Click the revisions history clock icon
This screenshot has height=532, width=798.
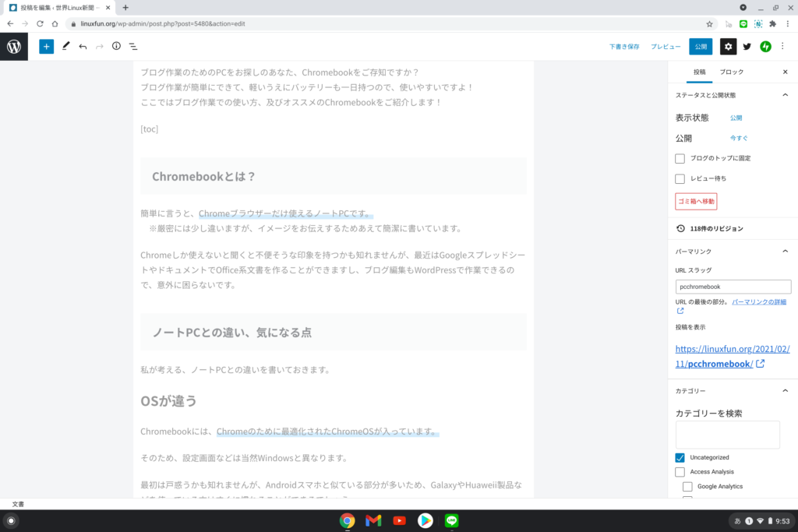pyautogui.click(x=680, y=228)
